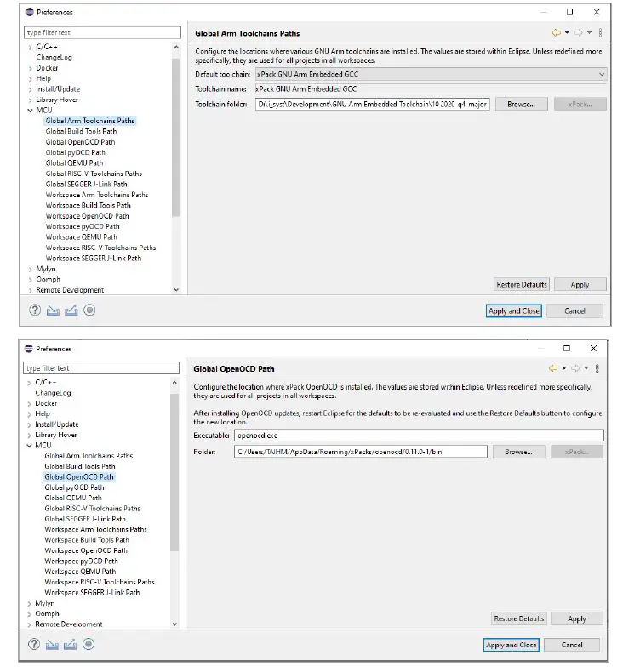Click scroll down arrow of top tree scrollbar

[x=176, y=290]
